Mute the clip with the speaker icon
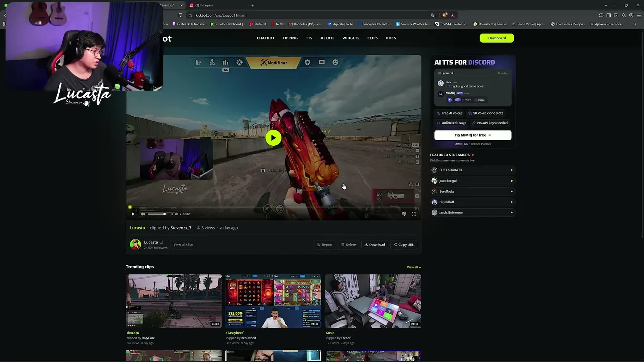 pos(143,214)
